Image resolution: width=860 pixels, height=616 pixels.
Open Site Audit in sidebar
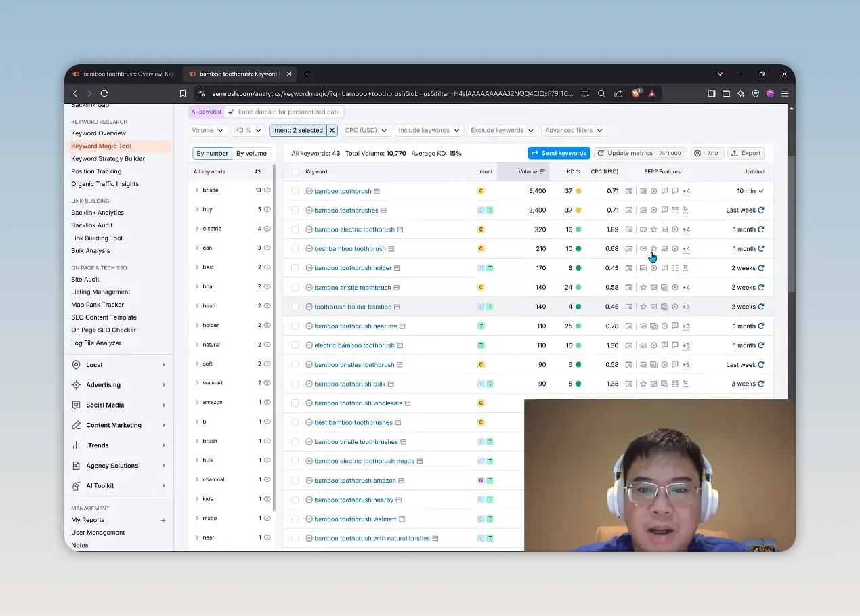pos(85,279)
